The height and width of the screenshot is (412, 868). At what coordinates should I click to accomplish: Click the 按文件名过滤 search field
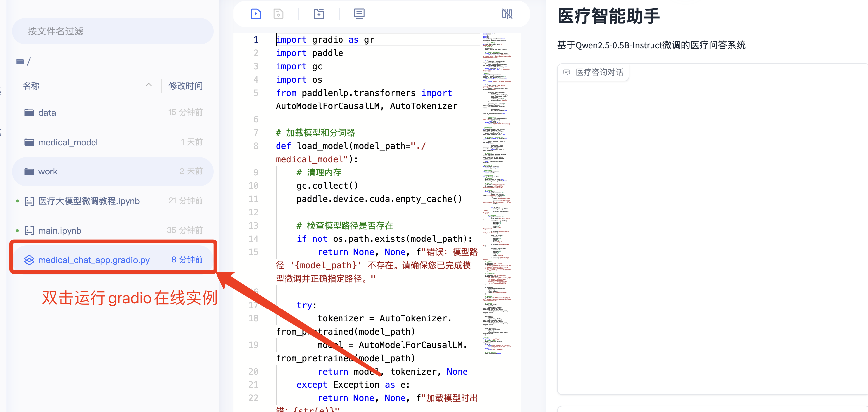click(112, 31)
